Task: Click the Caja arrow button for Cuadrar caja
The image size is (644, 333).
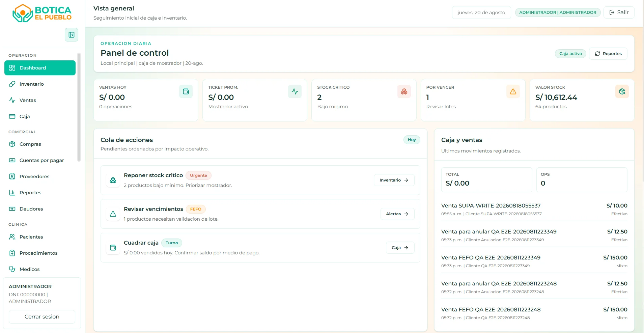Action: pos(400,248)
